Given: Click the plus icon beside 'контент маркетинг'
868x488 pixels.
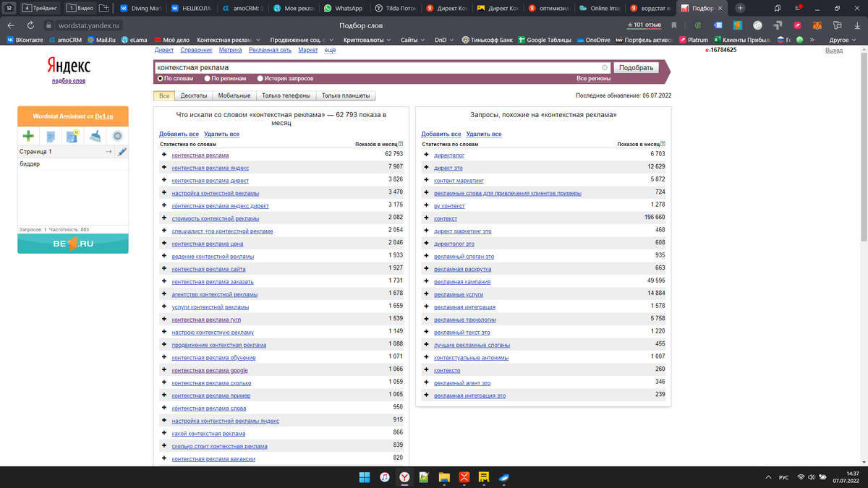Looking at the screenshot, I should click(x=427, y=180).
